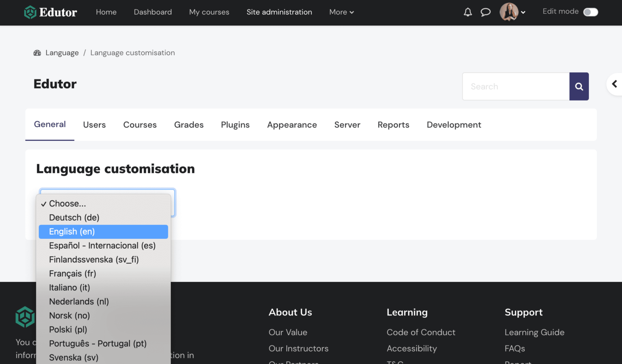Click the Language breadcrumb link

tap(62, 53)
